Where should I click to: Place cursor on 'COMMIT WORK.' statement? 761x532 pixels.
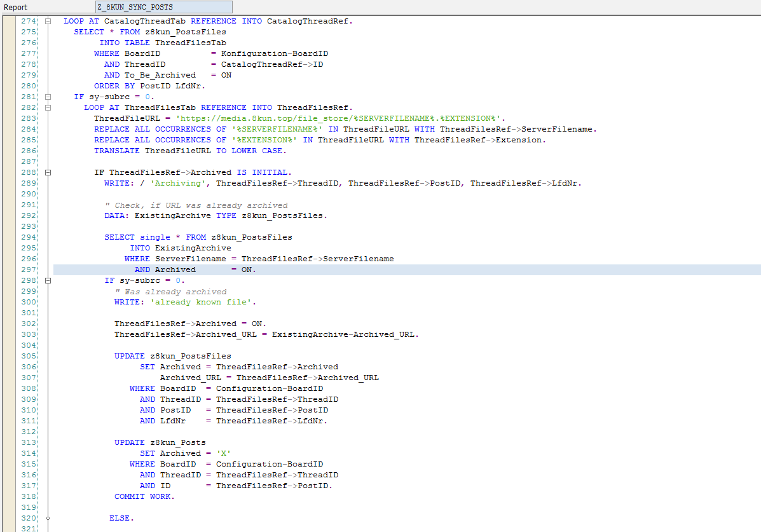tap(144, 496)
